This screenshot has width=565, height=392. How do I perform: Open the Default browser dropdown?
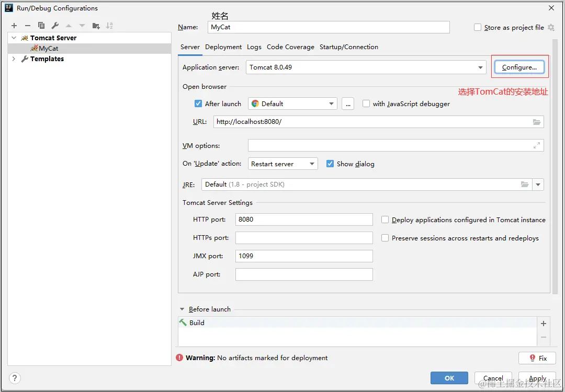point(292,103)
